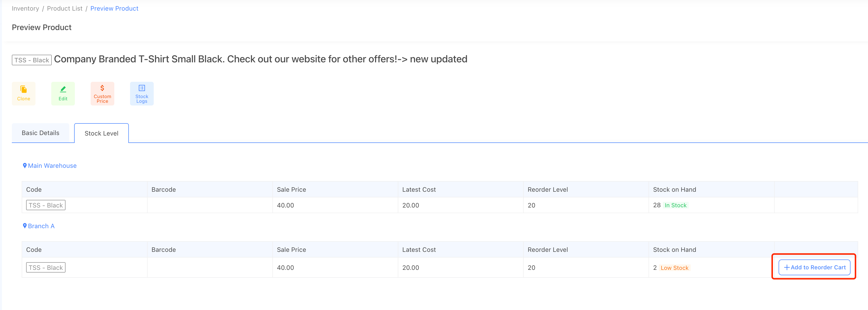Click the In Stock status badge
868x310 pixels.
tap(675, 205)
